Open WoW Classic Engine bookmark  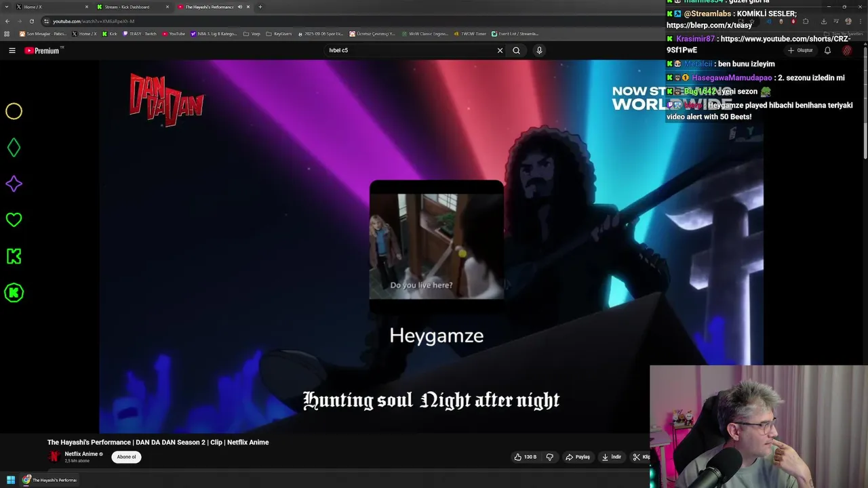425,34
